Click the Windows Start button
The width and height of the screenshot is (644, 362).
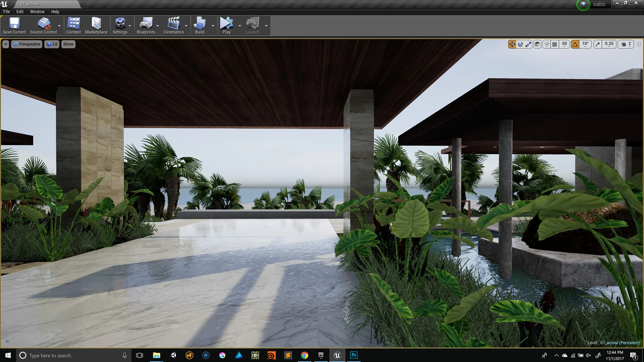8,355
